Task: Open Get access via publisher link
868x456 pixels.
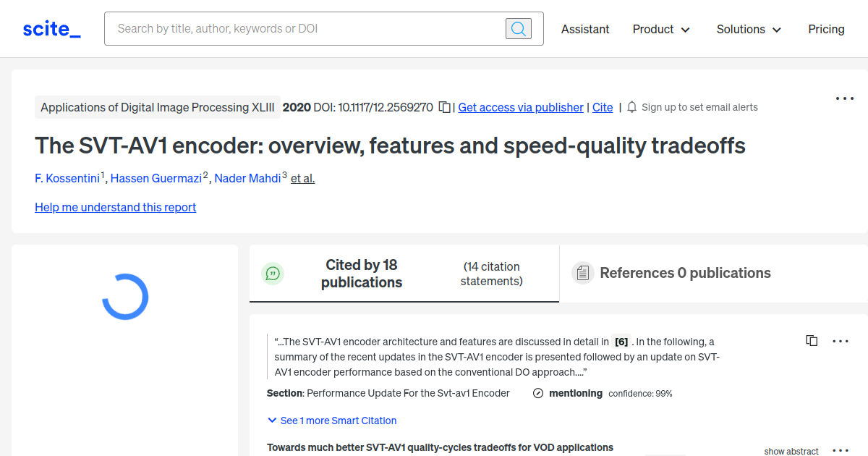Action: click(520, 106)
